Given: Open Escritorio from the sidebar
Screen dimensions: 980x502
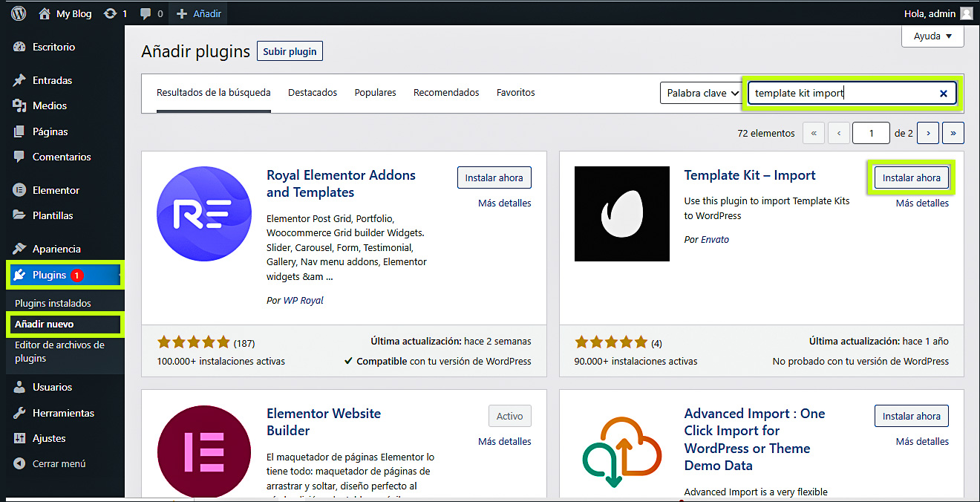Looking at the screenshot, I should point(53,47).
